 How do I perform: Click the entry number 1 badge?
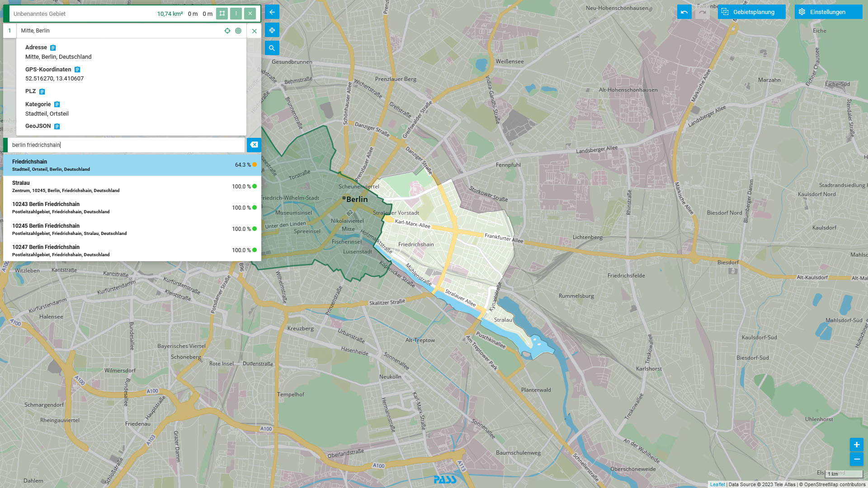click(x=9, y=31)
